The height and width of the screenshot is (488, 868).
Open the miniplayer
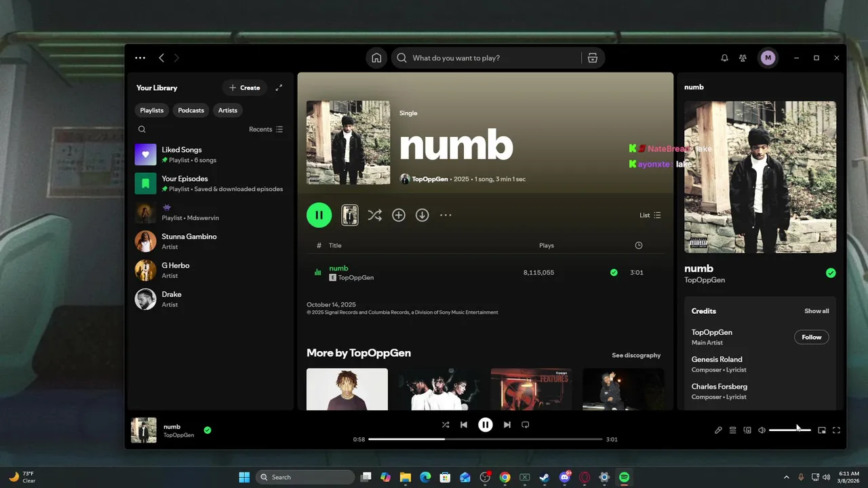[x=822, y=430]
